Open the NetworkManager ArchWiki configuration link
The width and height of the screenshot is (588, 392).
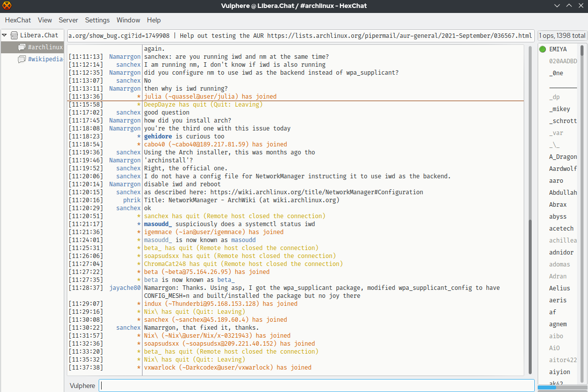click(x=316, y=192)
